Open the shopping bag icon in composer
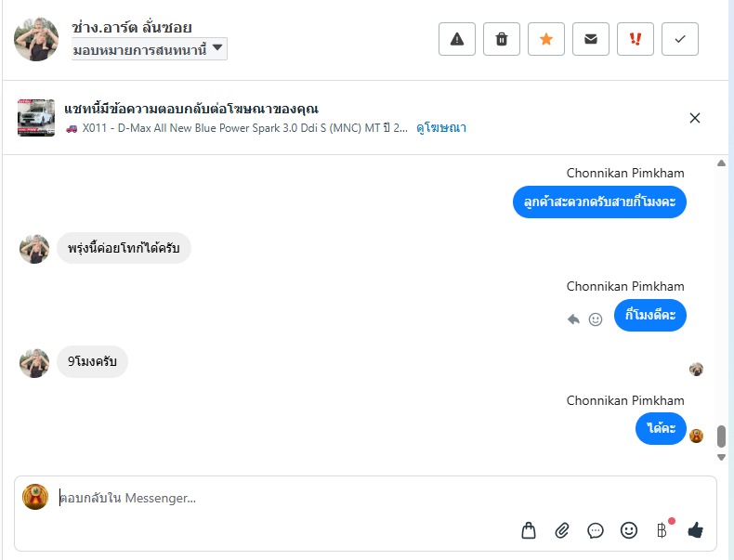Screen dimensions: 734x560 [529, 530]
